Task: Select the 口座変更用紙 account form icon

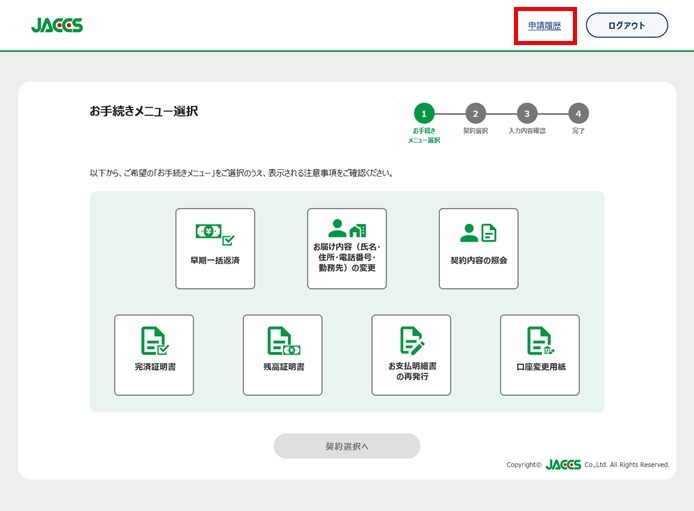Action: (540, 341)
